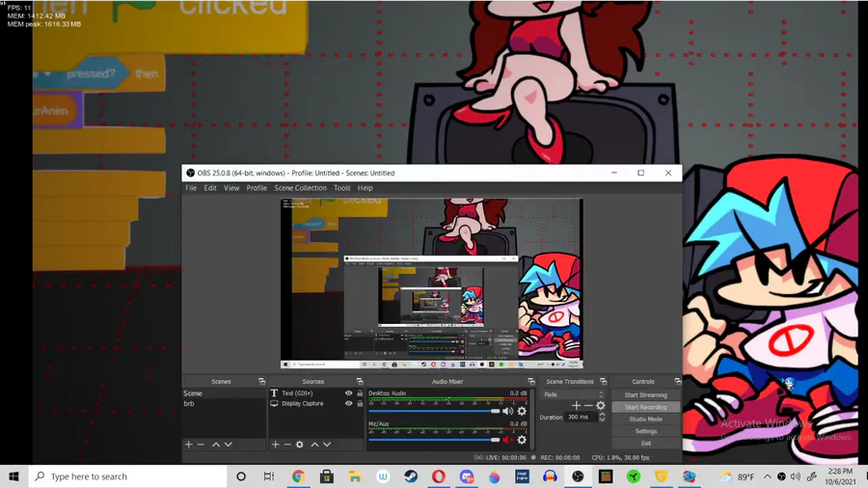
Task: Select the Text (GDI+) source row
Action: click(316, 393)
